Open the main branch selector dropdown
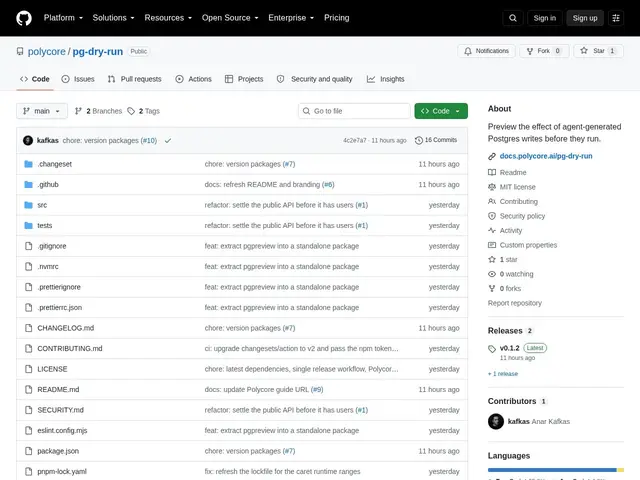This screenshot has width=640, height=480. pyautogui.click(x=42, y=111)
